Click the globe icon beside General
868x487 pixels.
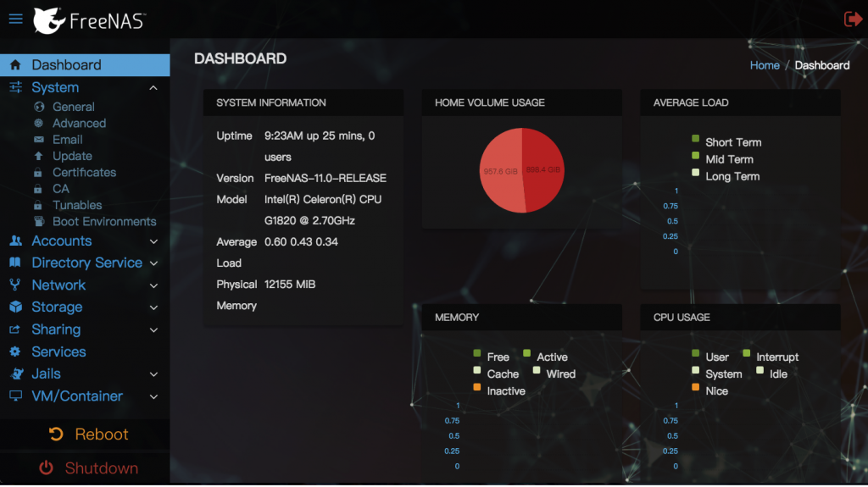(39, 107)
